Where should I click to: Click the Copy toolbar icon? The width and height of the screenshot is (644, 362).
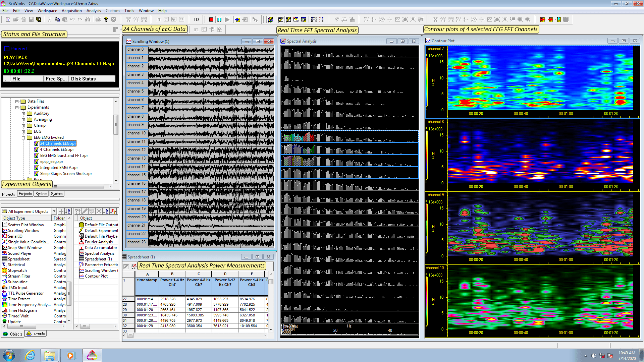[x=57, y=19]
